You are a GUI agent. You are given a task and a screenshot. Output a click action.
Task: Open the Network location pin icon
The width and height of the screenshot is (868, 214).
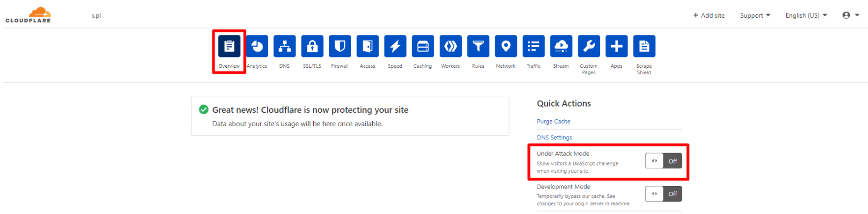[x=506, y=46]
